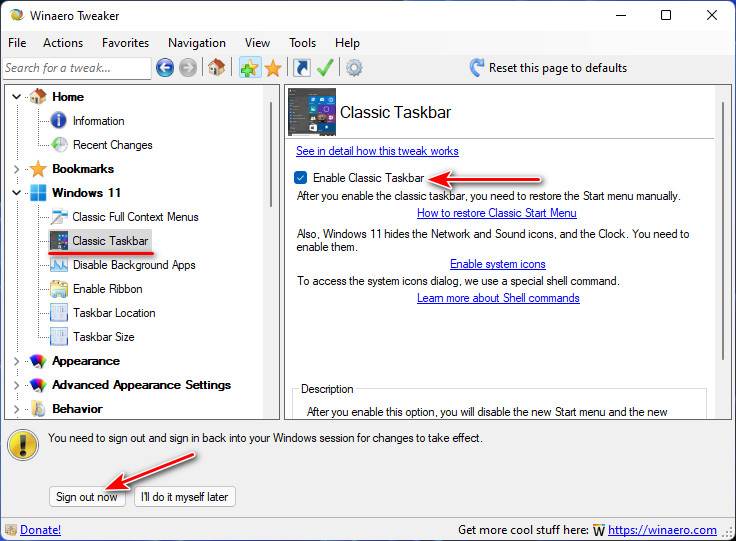Click the Home house icon in tree
The image size is (736, 541).
click(x=38, y=96)
